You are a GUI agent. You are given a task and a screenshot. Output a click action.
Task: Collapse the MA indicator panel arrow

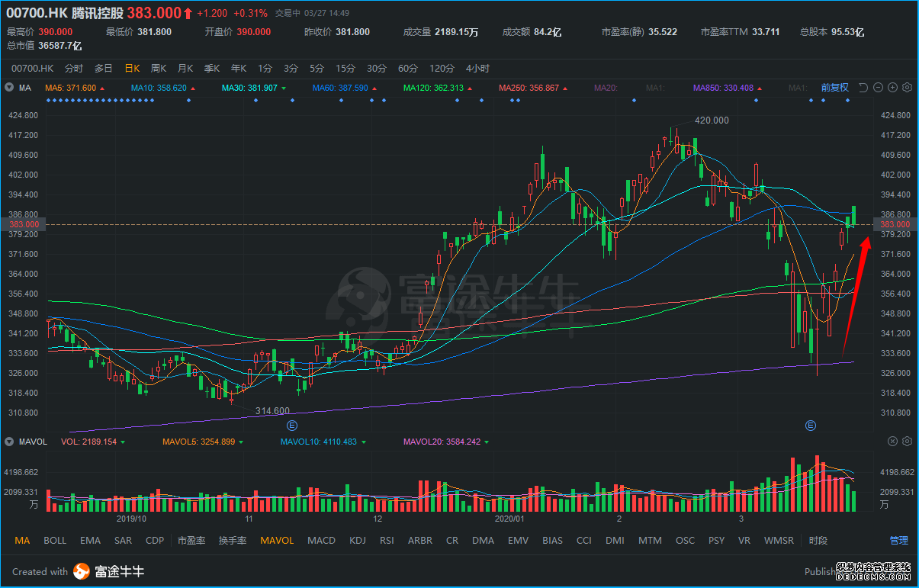[10, 88]
